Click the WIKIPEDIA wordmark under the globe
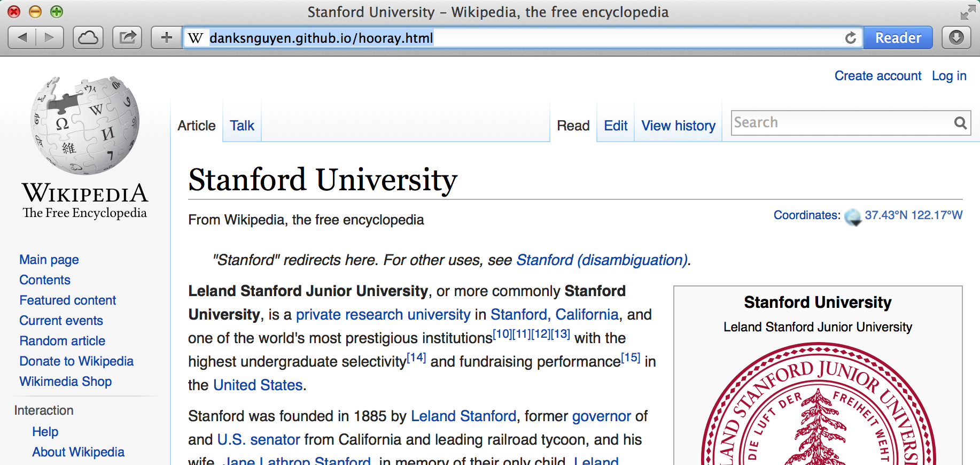The image size is (980, 465). point(85,193)
